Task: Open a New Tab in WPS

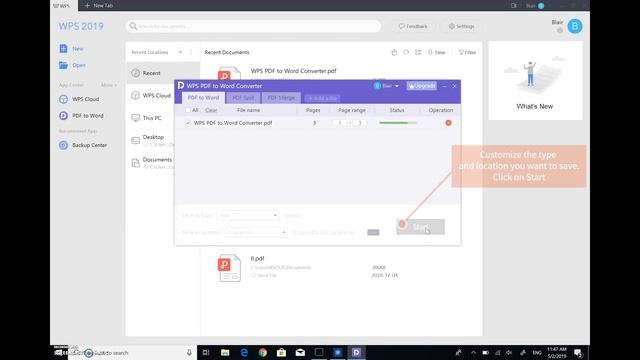Action: 98,5
